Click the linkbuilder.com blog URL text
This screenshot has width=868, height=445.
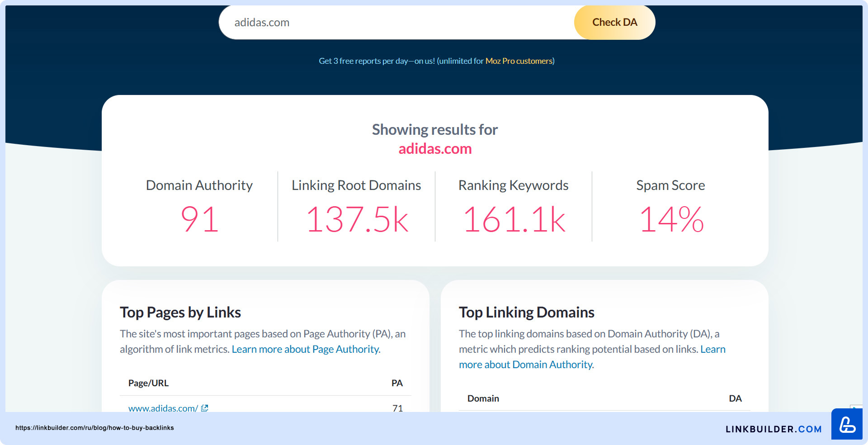pos(94,428)
